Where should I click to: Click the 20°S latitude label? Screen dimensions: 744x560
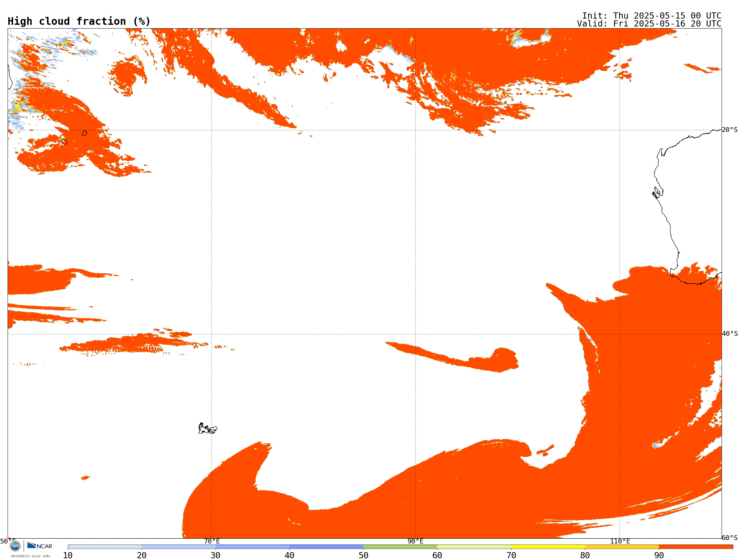[x=730, y=130]
